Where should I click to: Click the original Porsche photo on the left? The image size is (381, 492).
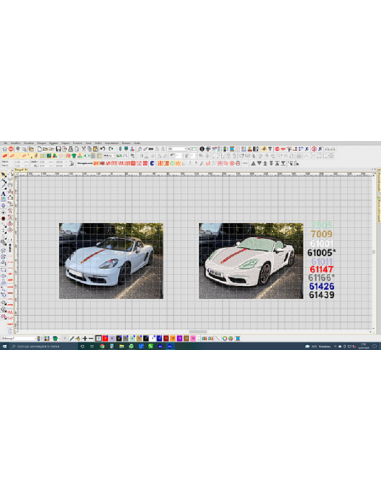(111, 261)
